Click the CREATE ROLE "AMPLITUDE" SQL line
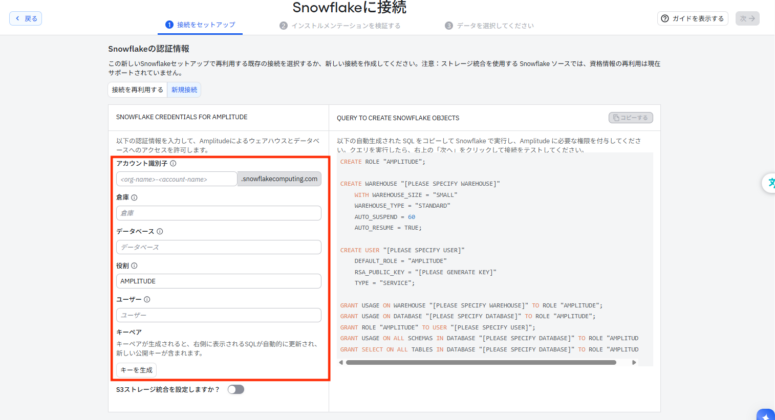The image size is (775, 420). coord(383,162)
